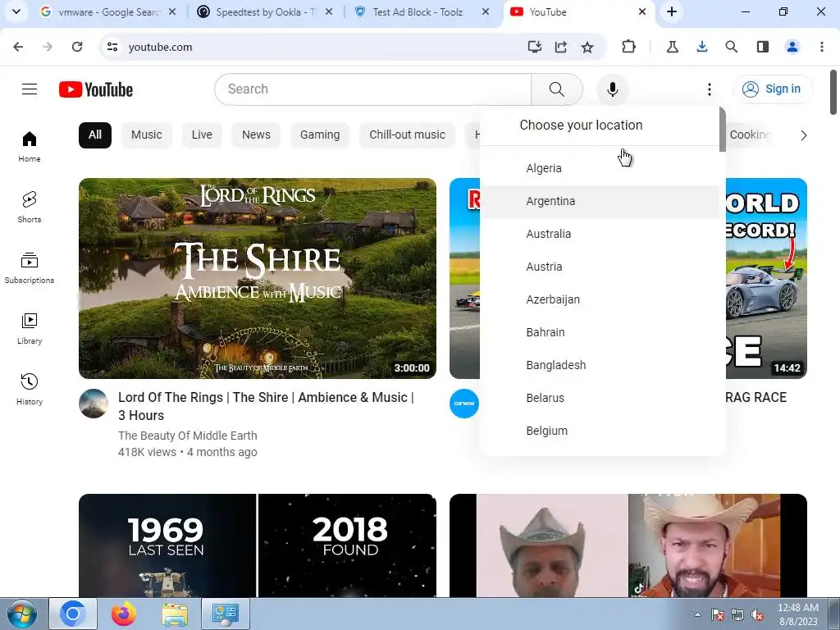Open the Windows Start menu

pos(22,614)
